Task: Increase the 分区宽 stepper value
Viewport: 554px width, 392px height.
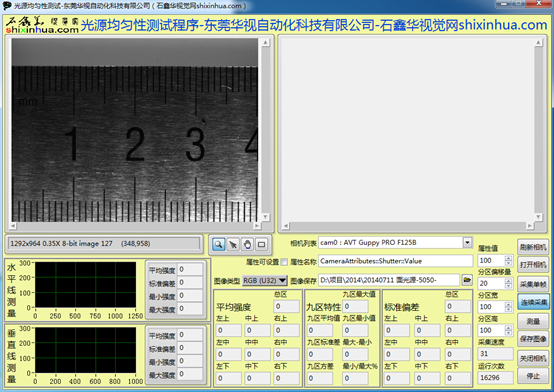Action: coord(508,304)
